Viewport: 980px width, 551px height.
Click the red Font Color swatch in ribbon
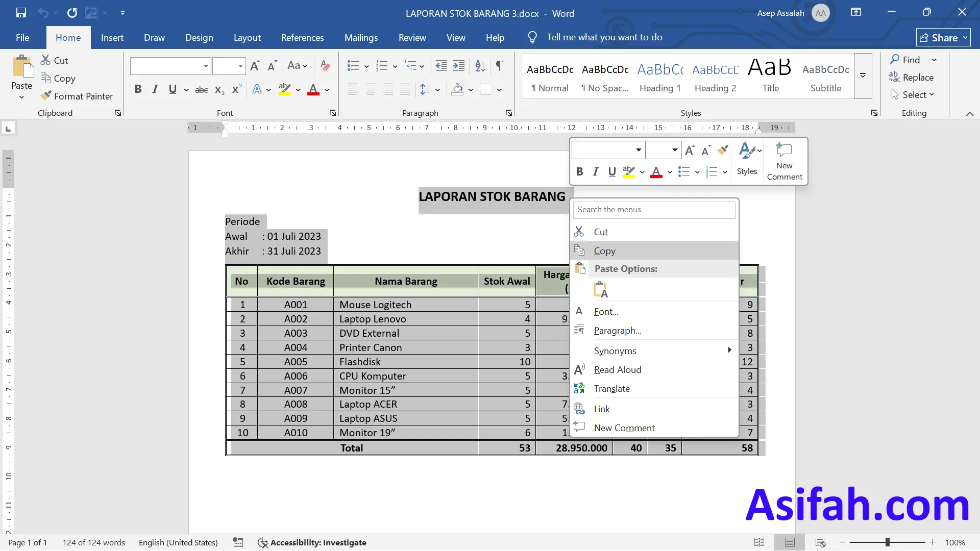(313, 90)
